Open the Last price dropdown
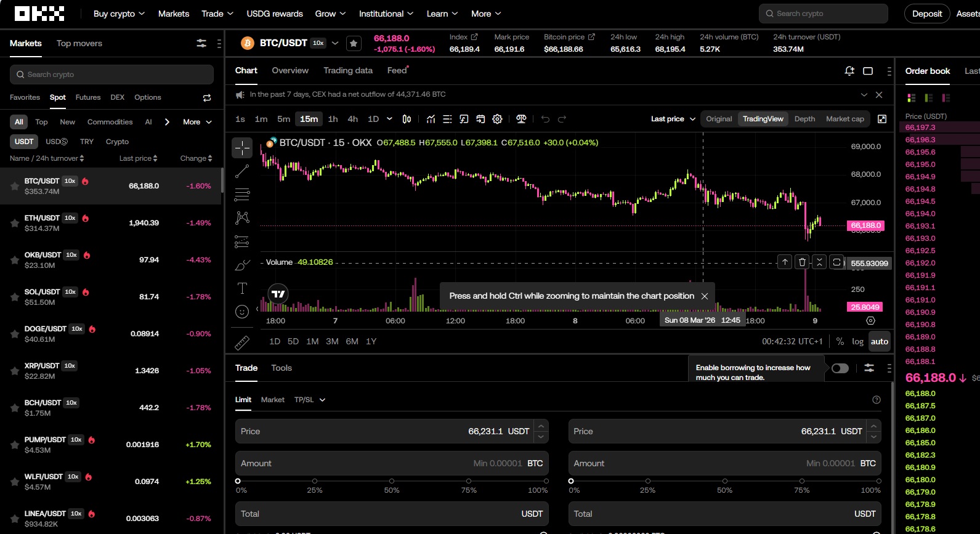This screenshot has height=534, width=980. point(673,119)
